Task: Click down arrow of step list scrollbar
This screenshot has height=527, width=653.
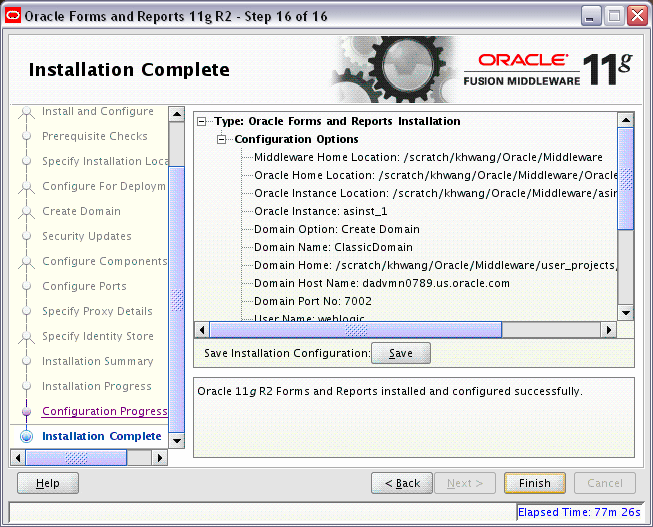Action: click(177, 441)
